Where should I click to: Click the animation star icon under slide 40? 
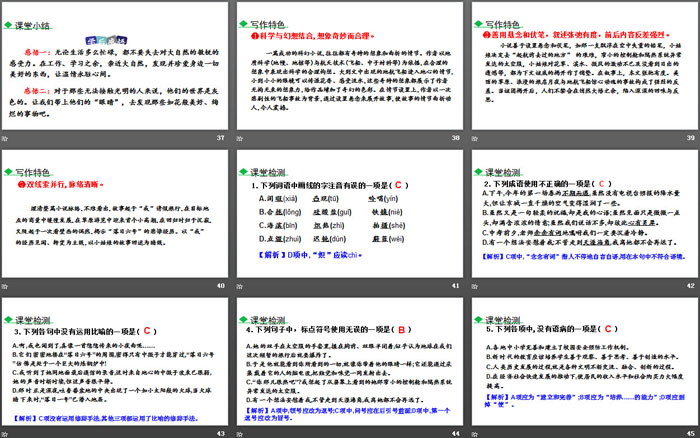[5, 286]
